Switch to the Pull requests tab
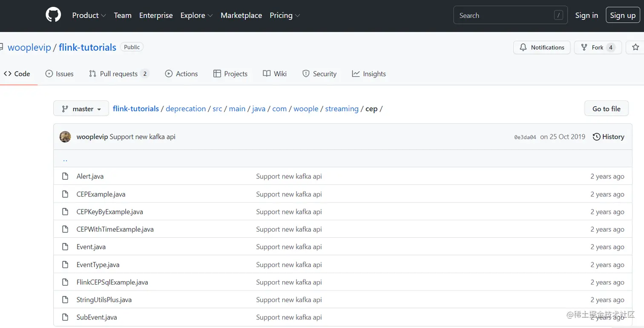Image resolution: width=644 pixels, height=328 pixels. coord(119,74)
